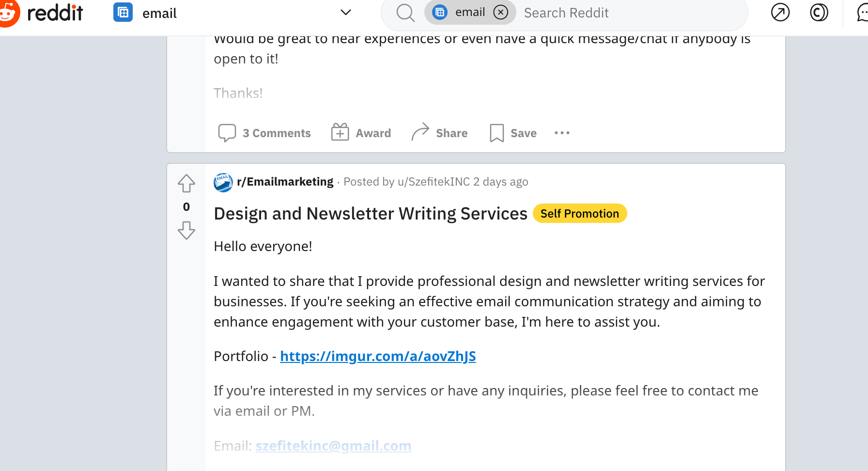
Task: Open the r/Emailmarketing community avatar
Action: coord(223,182)
